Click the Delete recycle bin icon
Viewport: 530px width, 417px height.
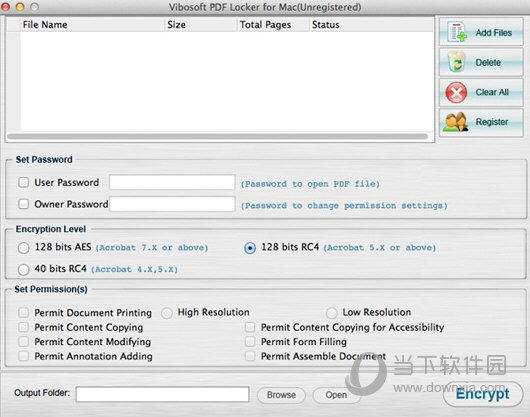click(x=456, y=62)
